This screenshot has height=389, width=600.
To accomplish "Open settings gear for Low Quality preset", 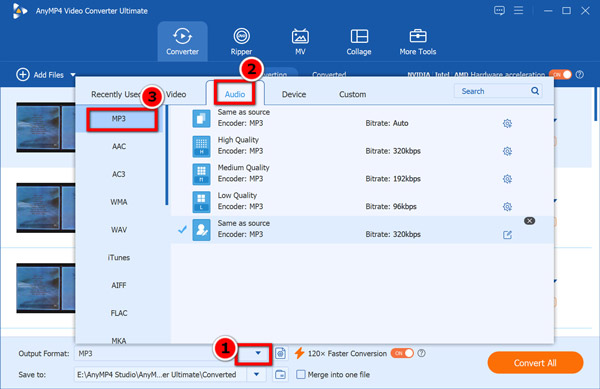I will tap(507, 207).
